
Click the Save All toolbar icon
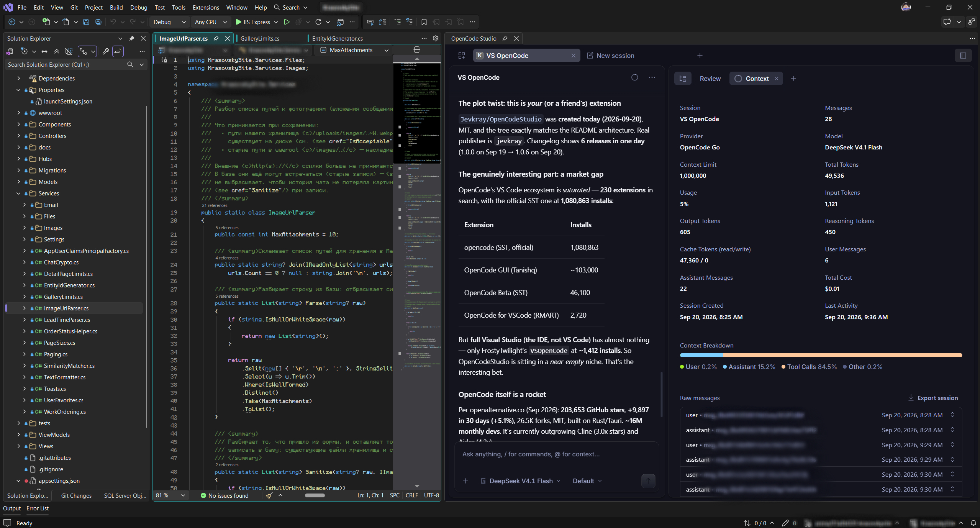click(x=98, y=22)
